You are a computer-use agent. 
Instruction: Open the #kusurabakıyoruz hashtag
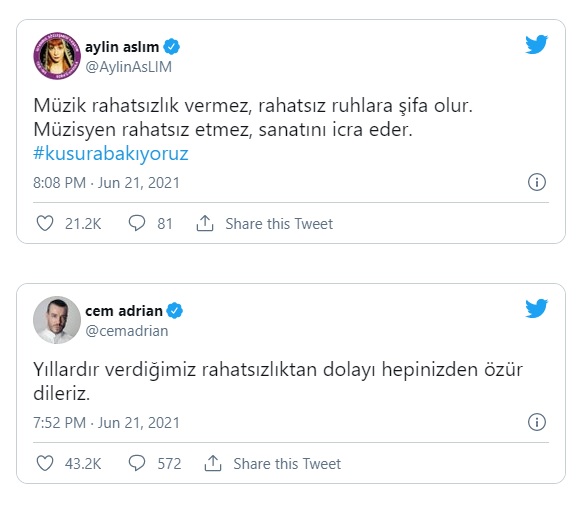click(111, 154)
